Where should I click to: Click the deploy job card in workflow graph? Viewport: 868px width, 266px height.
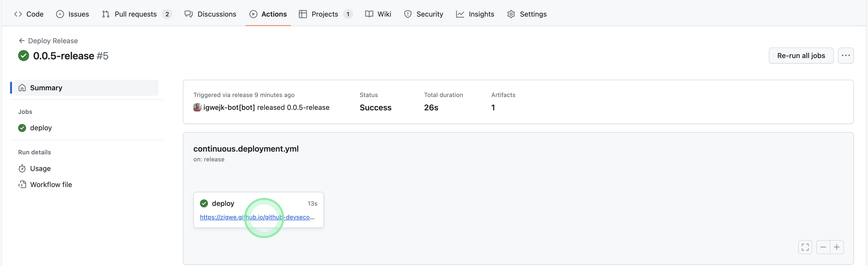pos(258,210)
